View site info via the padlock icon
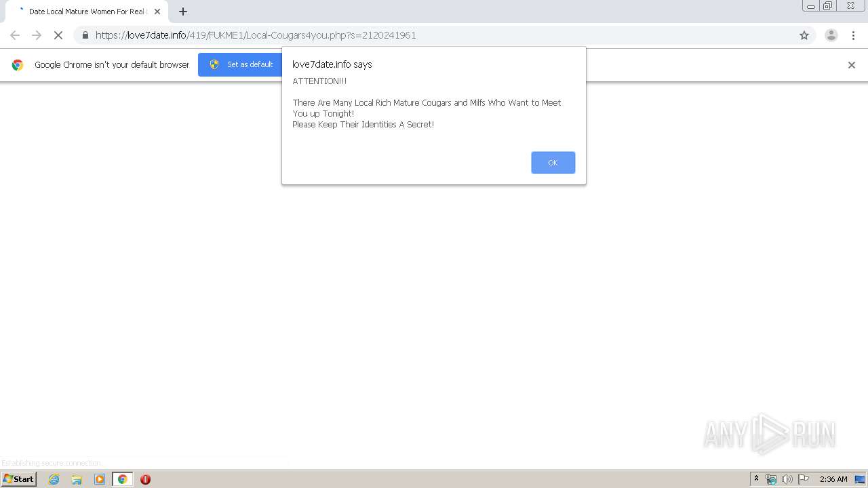This screenshot has height=488, width=868. pyautogui.click(x=85, y=35)
